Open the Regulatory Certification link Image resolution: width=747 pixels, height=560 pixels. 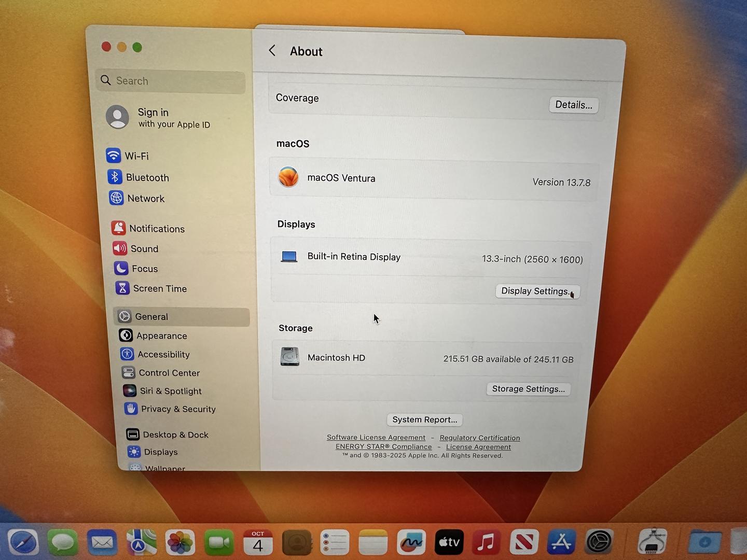coord(479,438)
